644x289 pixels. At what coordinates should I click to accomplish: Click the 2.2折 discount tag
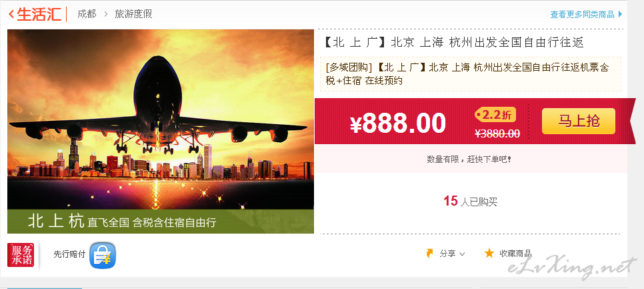pyautogui.click(x=495, y=115)
